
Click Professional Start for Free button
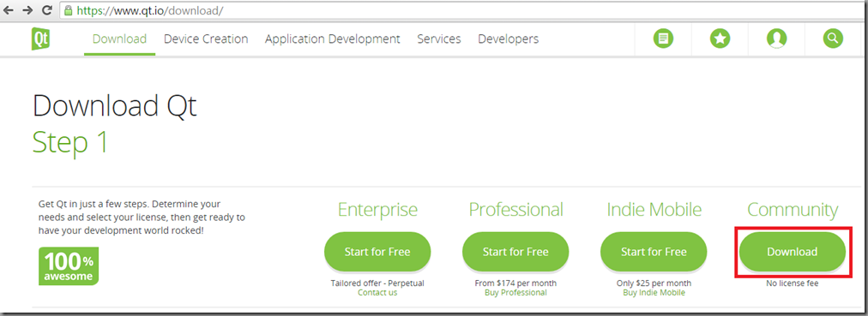click(x=515, y=252)
